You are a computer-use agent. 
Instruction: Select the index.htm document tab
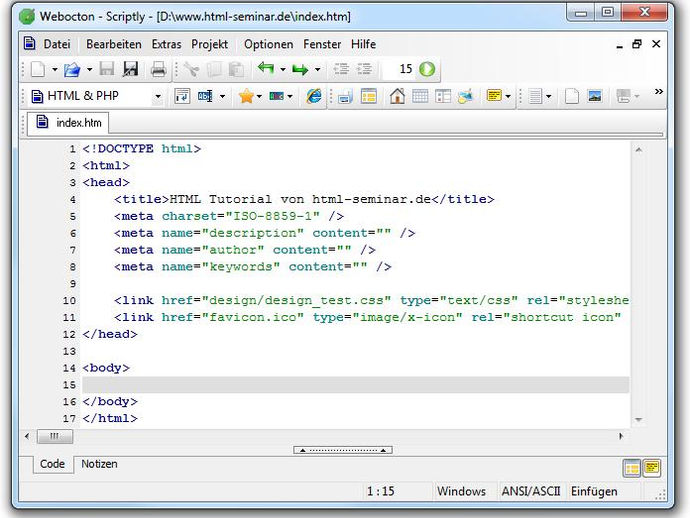click(68, 122)
